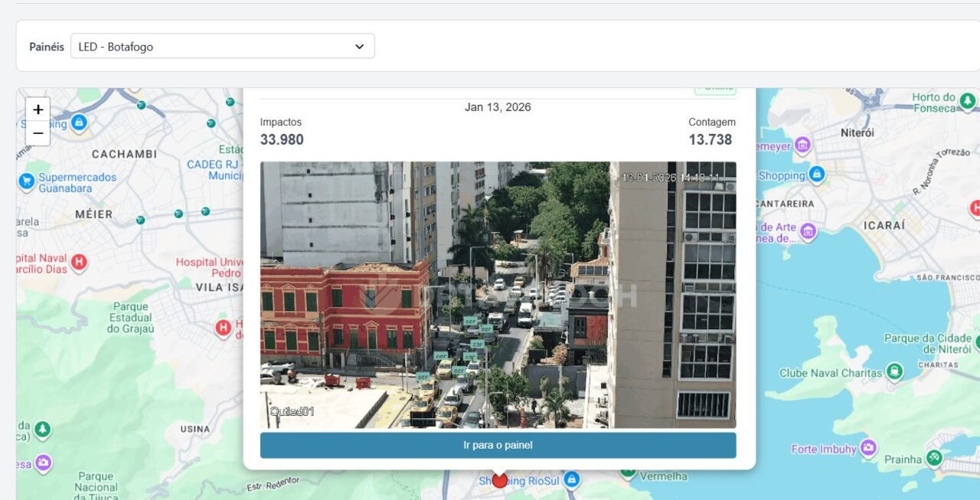Click the Supermercados Guanabara cart icon
980x500 pixels.
(27, 182)
